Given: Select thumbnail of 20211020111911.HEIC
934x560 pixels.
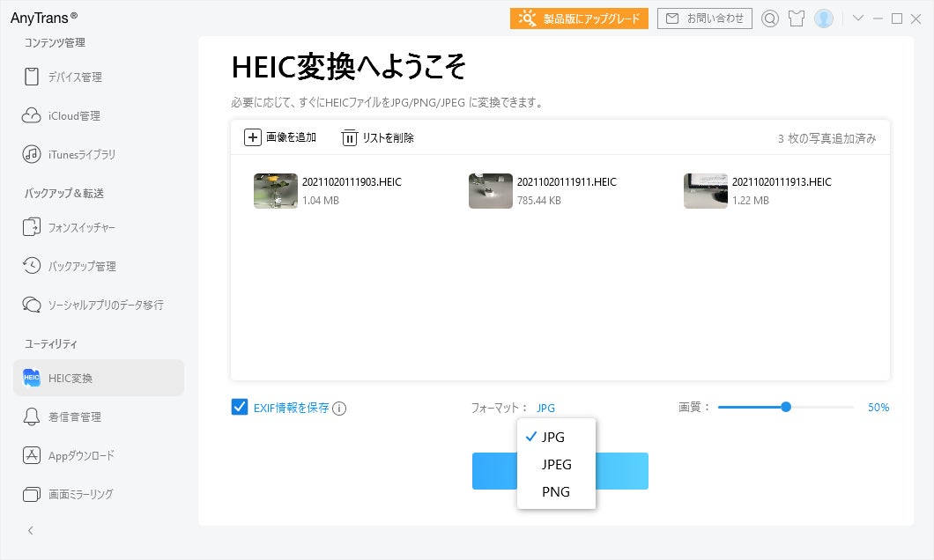Looking at the screenshot, I should (490, 191).
